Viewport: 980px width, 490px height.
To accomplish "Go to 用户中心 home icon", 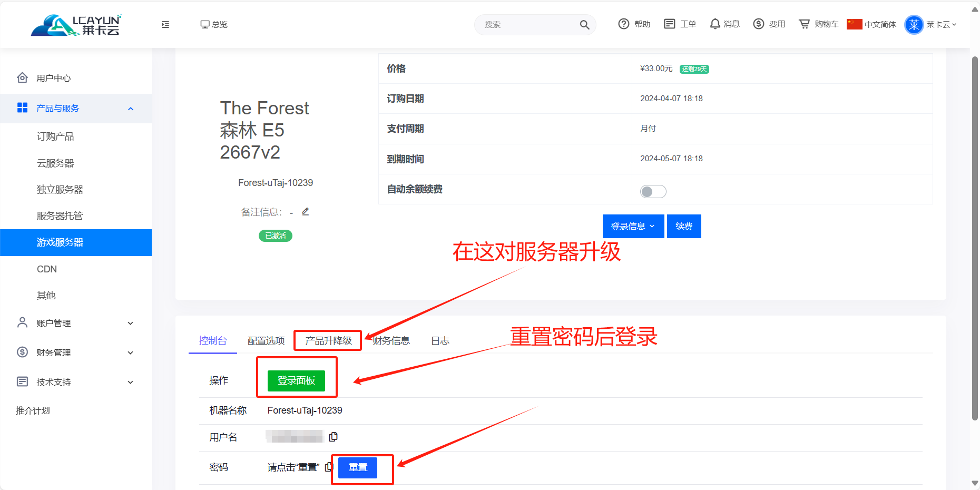I will coord(22,78).
